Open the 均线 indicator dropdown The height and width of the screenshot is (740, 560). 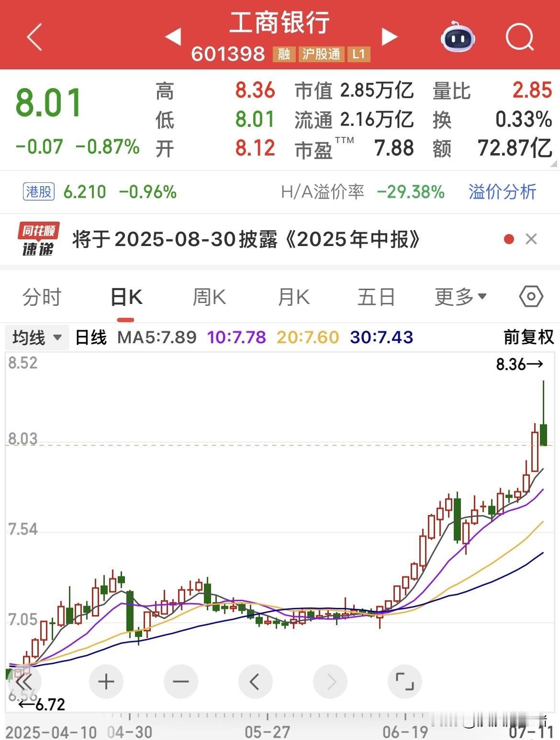[37, 337]
